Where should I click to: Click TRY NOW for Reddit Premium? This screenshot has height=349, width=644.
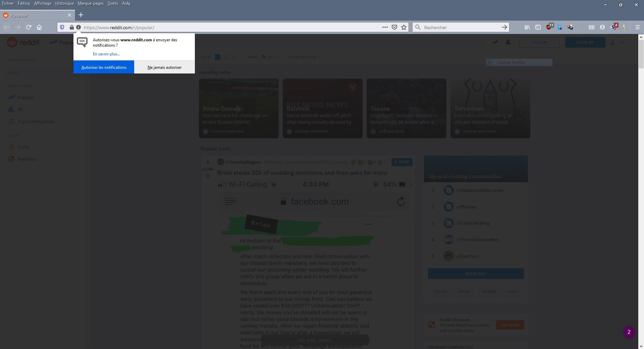point(510,325)
